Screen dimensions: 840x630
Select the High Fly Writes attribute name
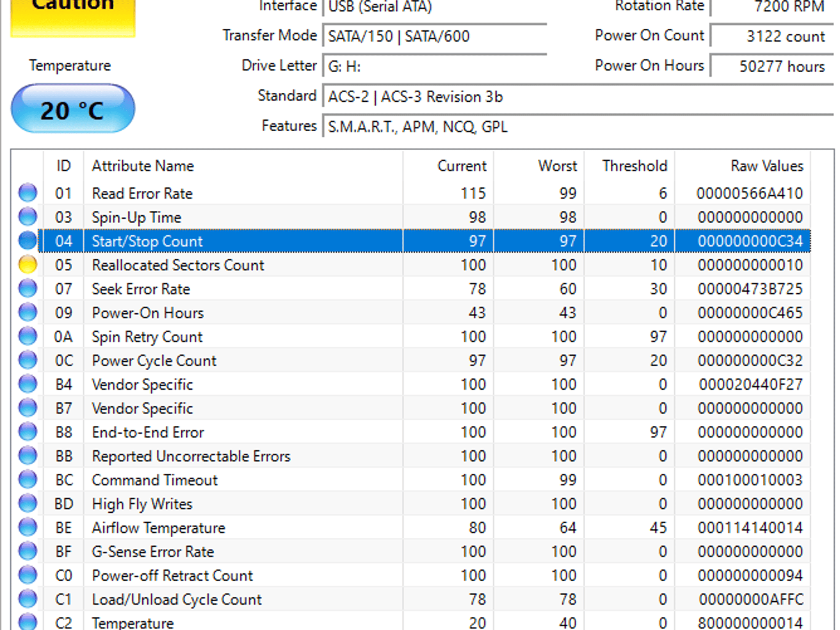pos(142,504)
